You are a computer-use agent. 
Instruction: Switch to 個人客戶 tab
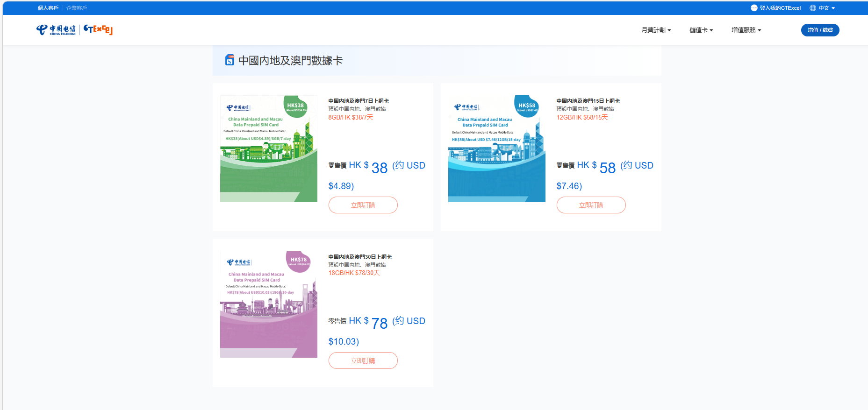[48, 8]
